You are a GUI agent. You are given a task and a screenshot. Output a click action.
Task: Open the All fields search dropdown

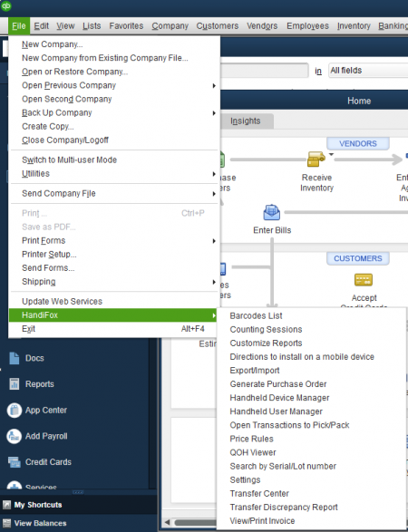(368, 71)
